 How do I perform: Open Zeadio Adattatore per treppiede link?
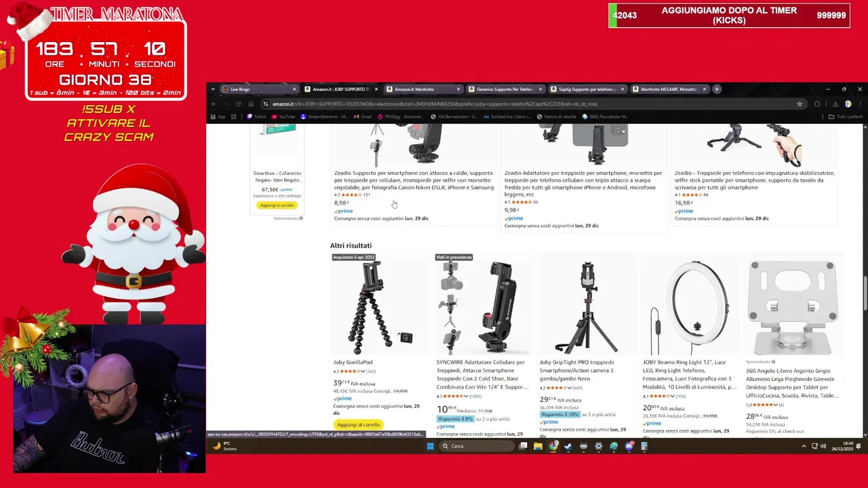pos(583,184)
